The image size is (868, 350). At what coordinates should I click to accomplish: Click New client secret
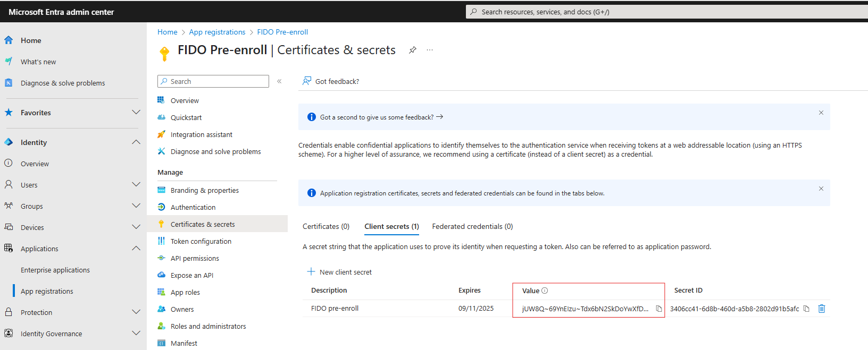click(x=339, y=272)
